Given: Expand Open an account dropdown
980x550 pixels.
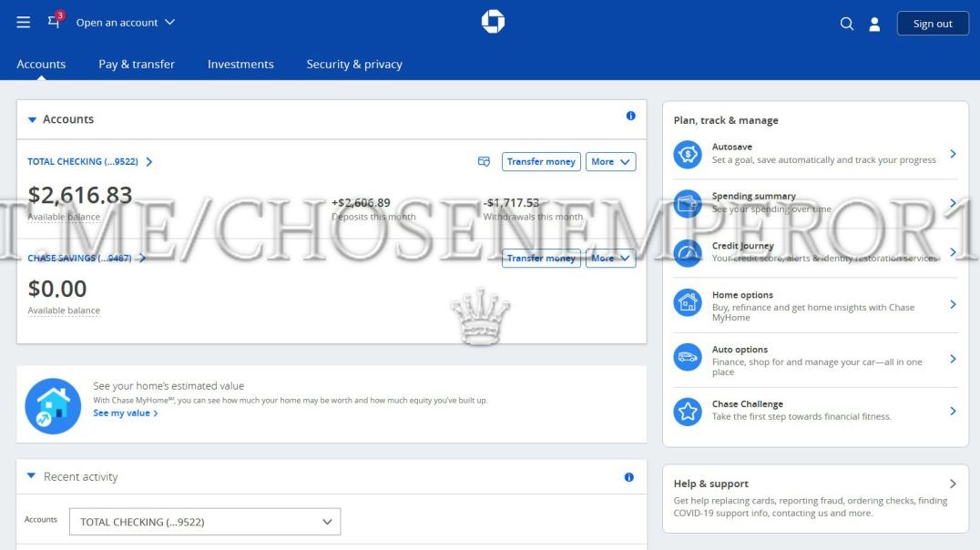Looking at the screenshot, I should click(126, 23).
